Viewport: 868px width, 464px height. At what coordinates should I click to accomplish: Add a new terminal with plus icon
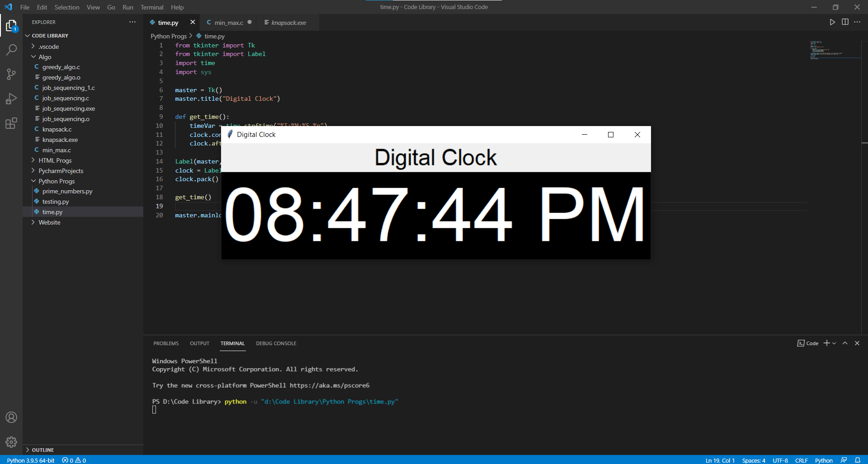826,343
